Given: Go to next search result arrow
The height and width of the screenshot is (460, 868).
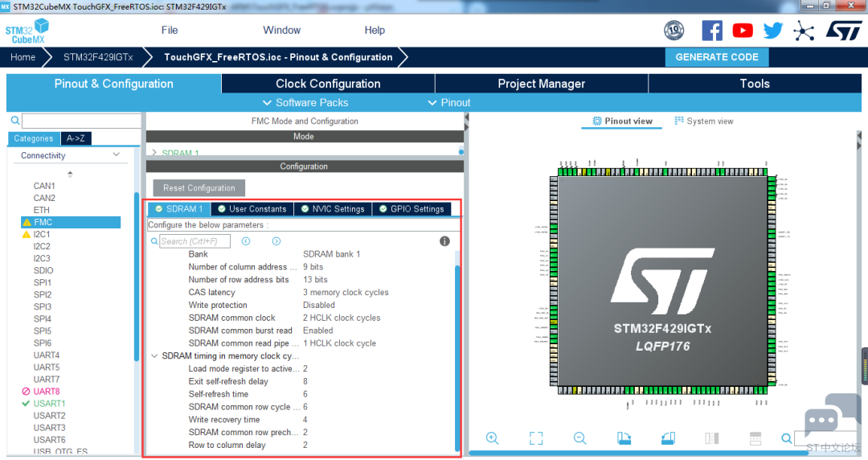Looking at the screenshot, I should pyautogui.click(x=276, y=241).
